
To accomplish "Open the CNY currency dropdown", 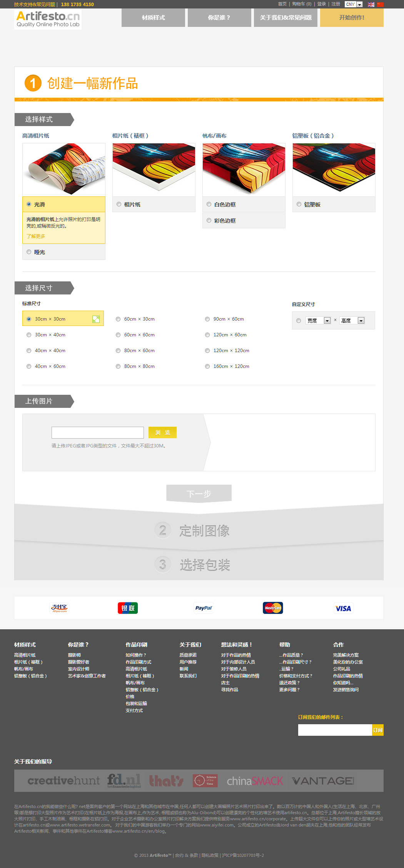I will pyautogui.click(x=354, y=5).
